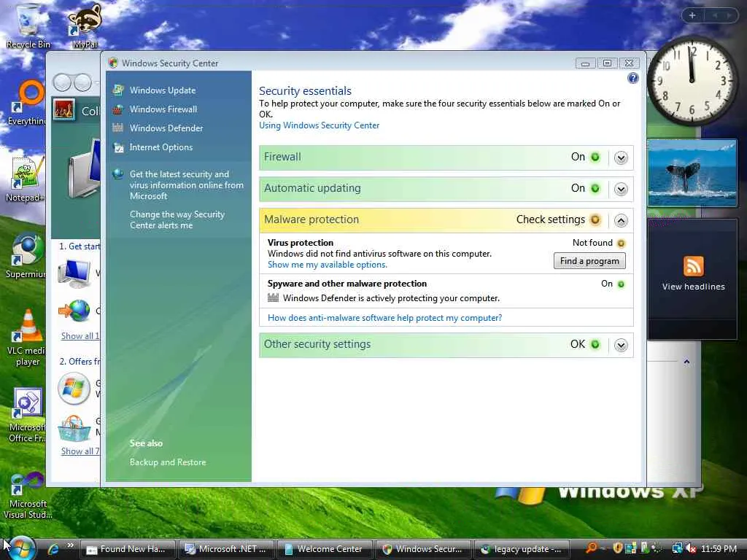Click the Windows Defender castle icon in sidebar
Screen dimensions: 747x560
coord(117,128)
